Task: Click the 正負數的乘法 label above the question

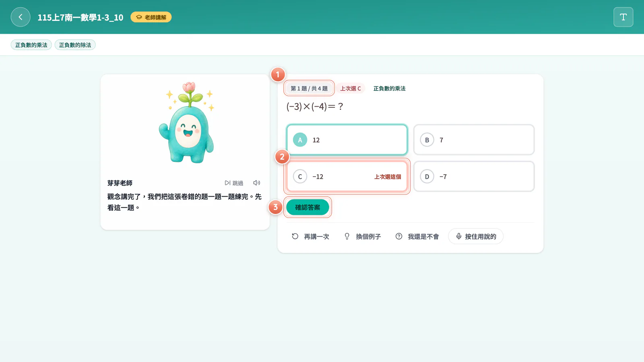Action: [389, 88]
